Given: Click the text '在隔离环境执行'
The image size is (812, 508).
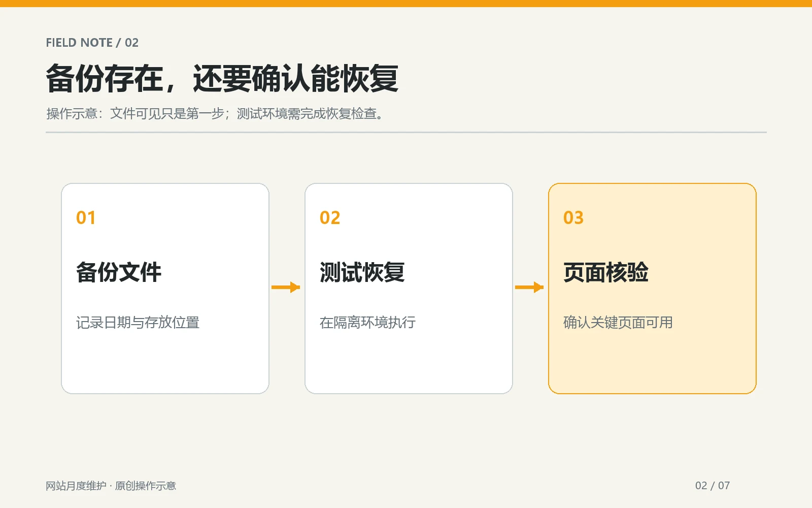Looking at the screenshot, I should (367, 323).
